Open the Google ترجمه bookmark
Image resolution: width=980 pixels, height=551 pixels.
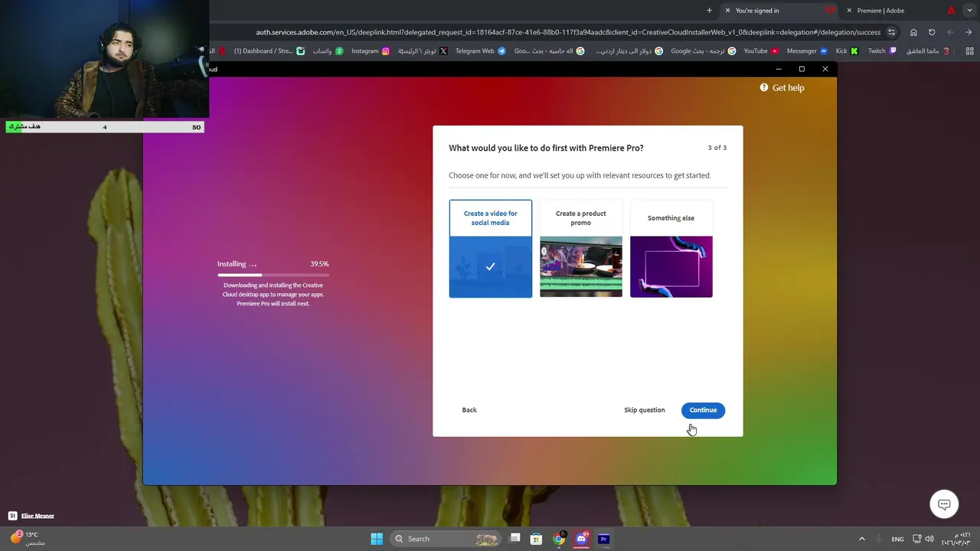point(703,51)
